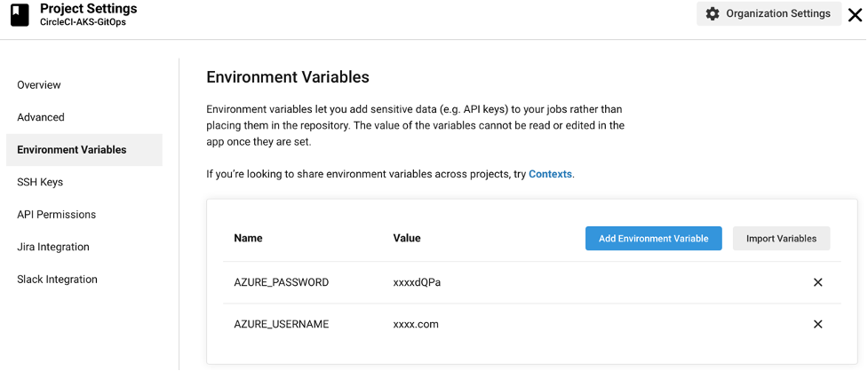The height and width of the screenshot is (371, 868).
Task: Remove the AZURE_USERNAME variable
Action: [817, 324]
